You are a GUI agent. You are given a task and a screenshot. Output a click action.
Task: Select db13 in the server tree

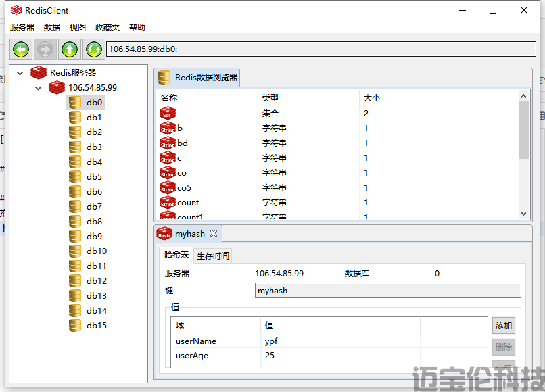click(97, 296)
